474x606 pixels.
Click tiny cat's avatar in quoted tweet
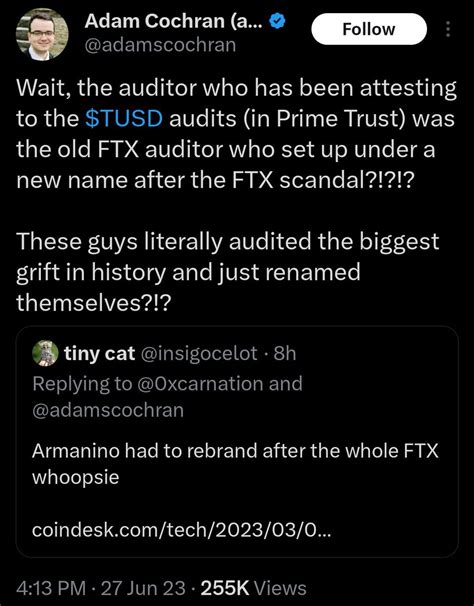(45, 353)
